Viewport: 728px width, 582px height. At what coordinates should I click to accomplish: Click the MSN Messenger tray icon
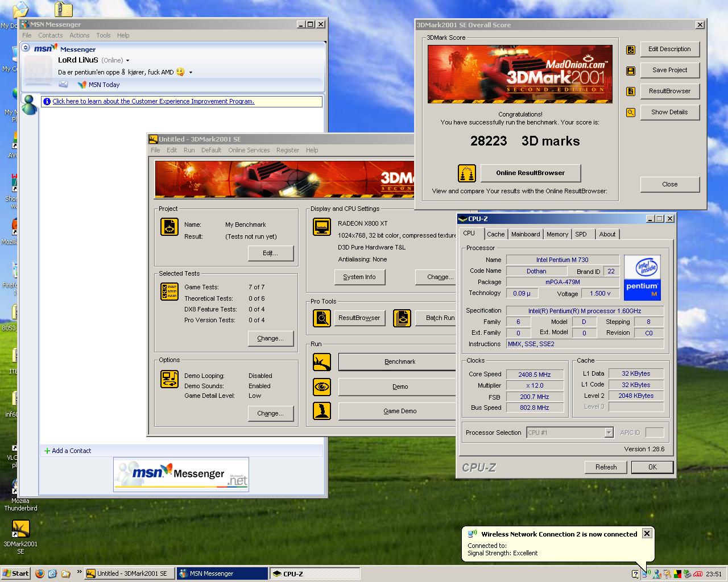pos(657,574)
